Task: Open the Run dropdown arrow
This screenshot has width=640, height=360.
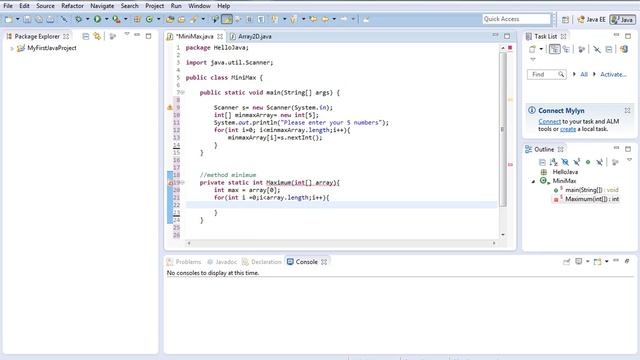Action: tap(107, 19)
